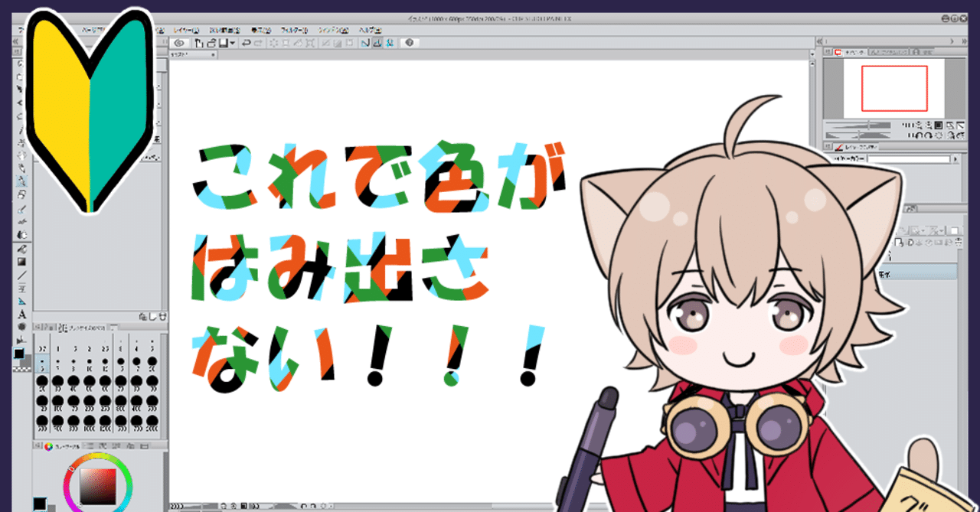
Task: Open the Filter (フィルター) menu
Action: pos(294,31)
